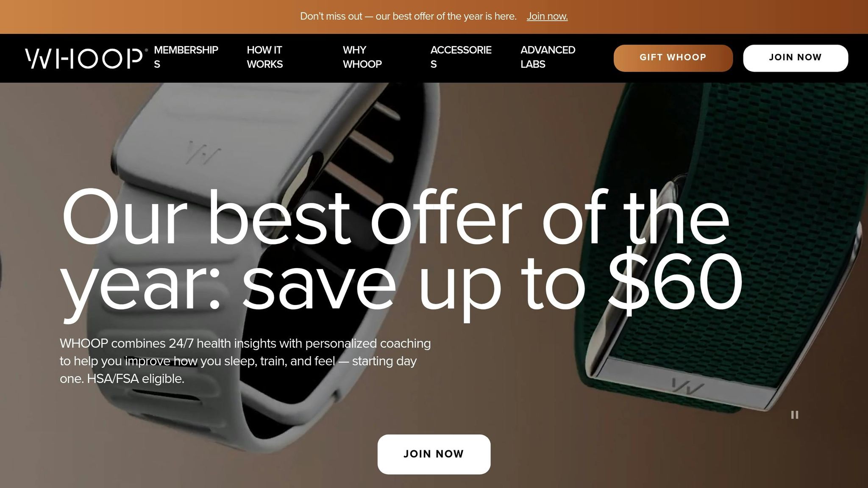Open Advanced Labs nav item
Screen dimensions: 868x488
548,57
